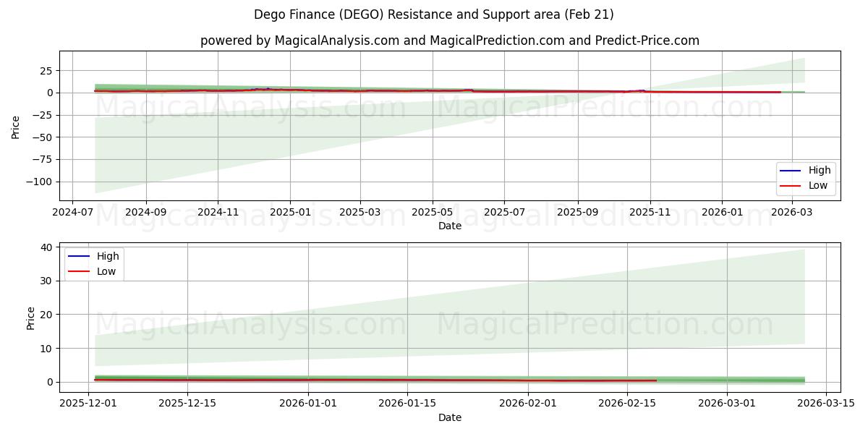Click the upper chart date label 2024-11
The width and height of the screenshot is (868, 434).
coord(218,213)
